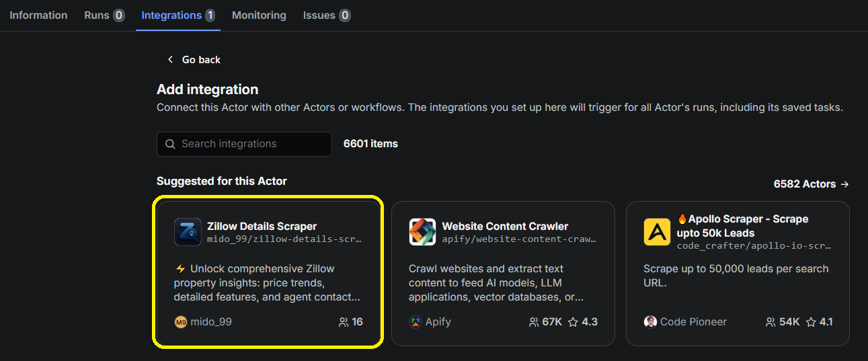Open the Monitoring tab
This screenshot has height=361, width=868.
[259, 15]
